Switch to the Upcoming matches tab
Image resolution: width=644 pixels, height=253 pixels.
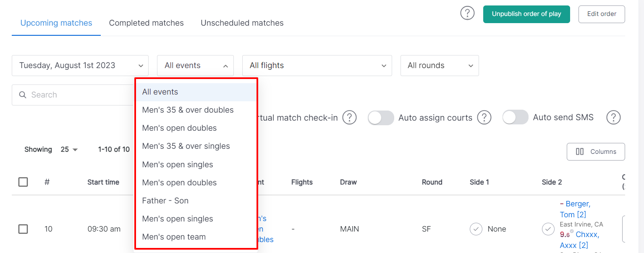click(56, 23)
